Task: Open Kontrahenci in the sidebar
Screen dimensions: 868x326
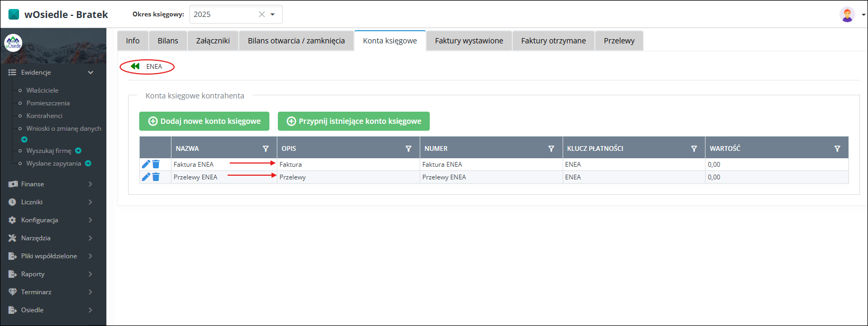Action: click(44, 116)
